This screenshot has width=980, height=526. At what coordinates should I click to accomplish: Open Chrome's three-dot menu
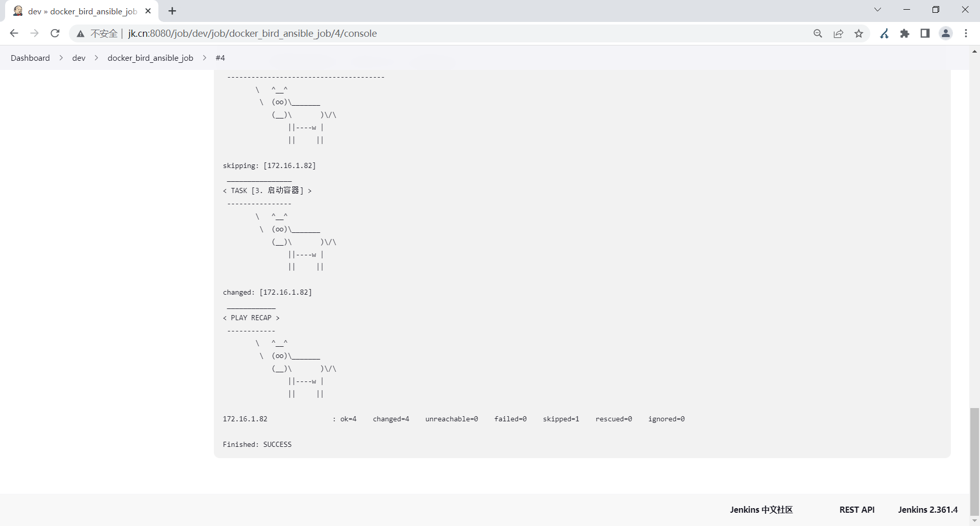tap(966, 34)
